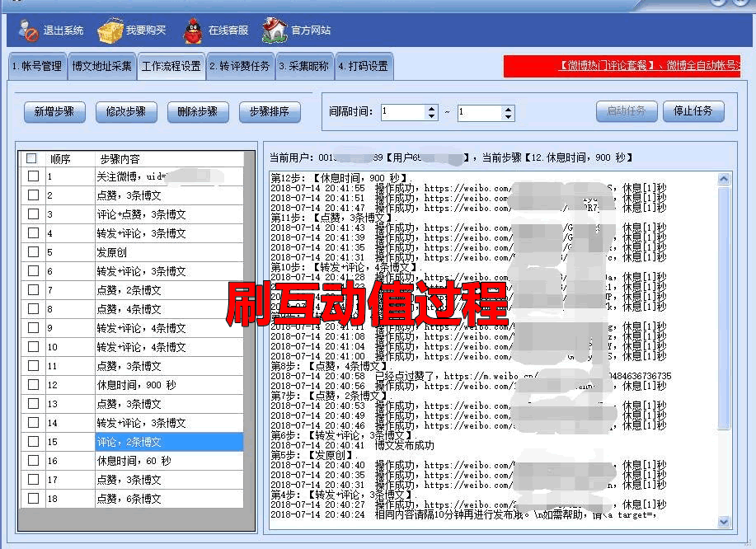Image resolution: width=756 pixels, height=549 pixels.
Task: Click the 步骤排序 button
Action: click(270, 112)
